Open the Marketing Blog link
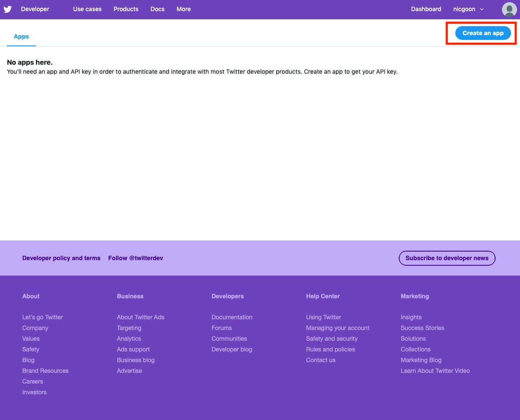520x420 pixels. coord(421,360)
